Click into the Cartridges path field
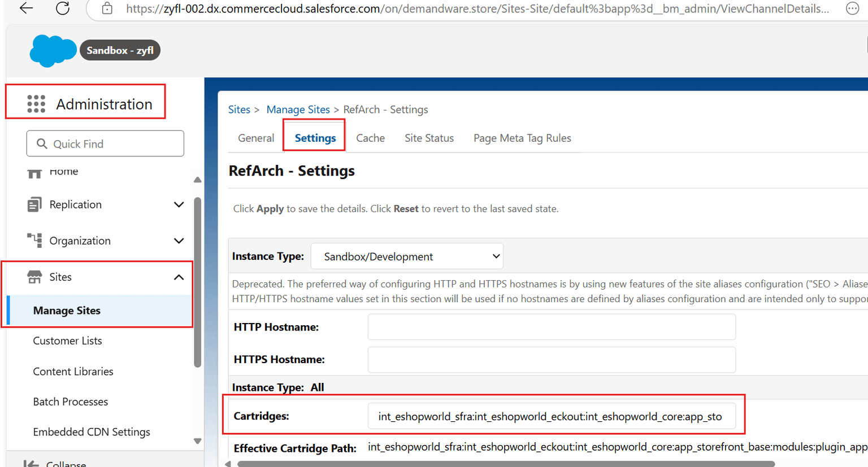 click(x=552, y=416)
